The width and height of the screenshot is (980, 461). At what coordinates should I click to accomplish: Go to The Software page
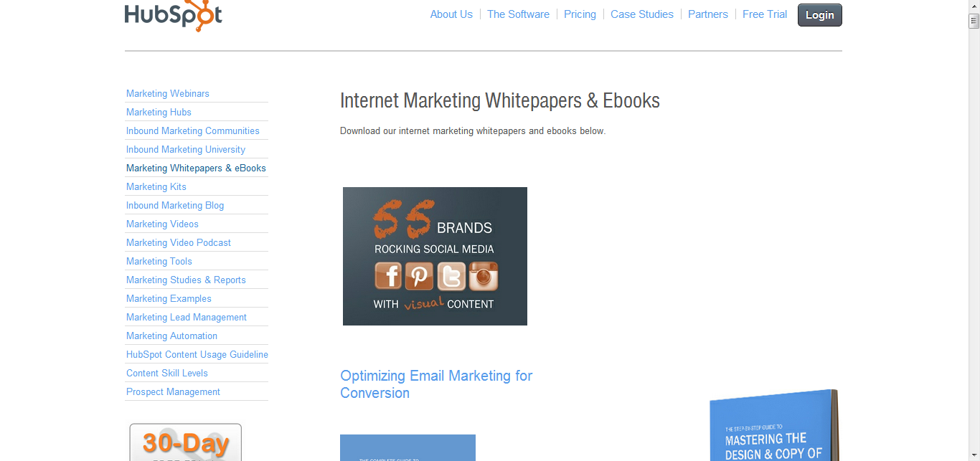coord(518,14)
